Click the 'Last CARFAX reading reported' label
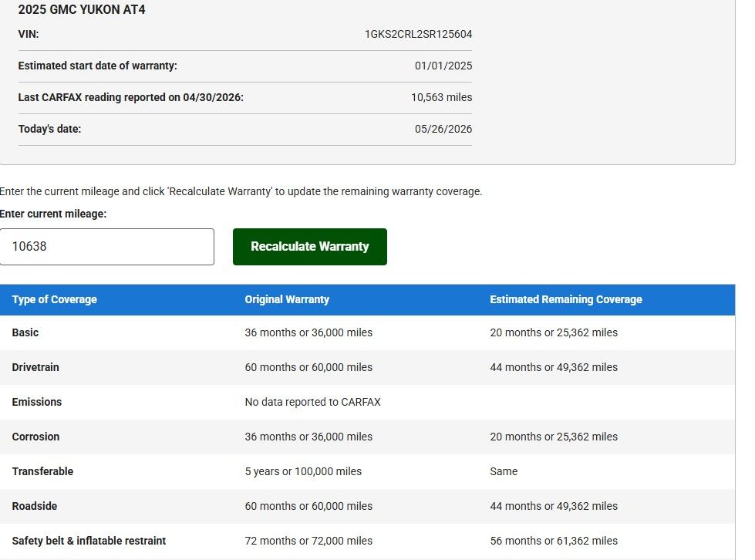755x560 pixels. [130, 97]
